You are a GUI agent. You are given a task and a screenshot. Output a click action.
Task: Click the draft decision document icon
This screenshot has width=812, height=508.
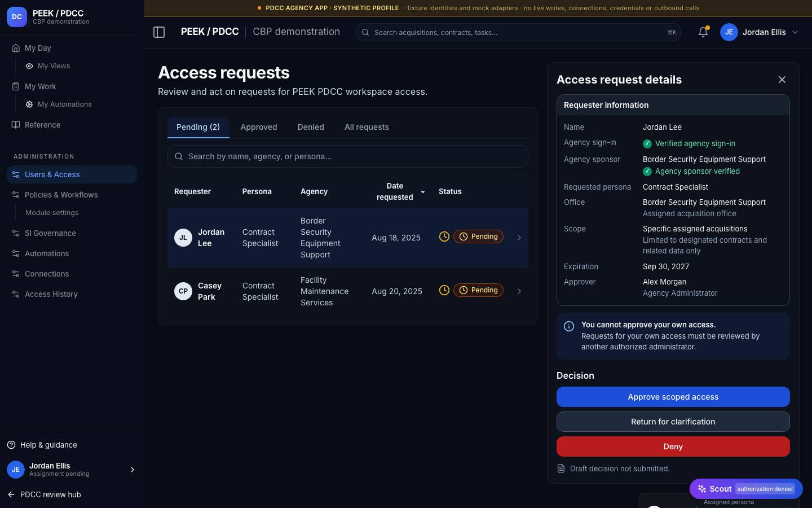(x=561, y=468)
